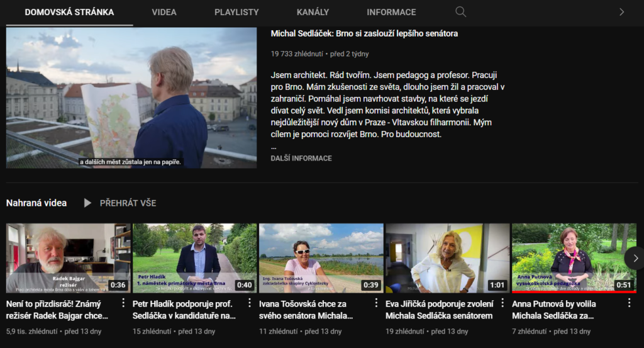Open options menu for Anna Putnová video

629,303
